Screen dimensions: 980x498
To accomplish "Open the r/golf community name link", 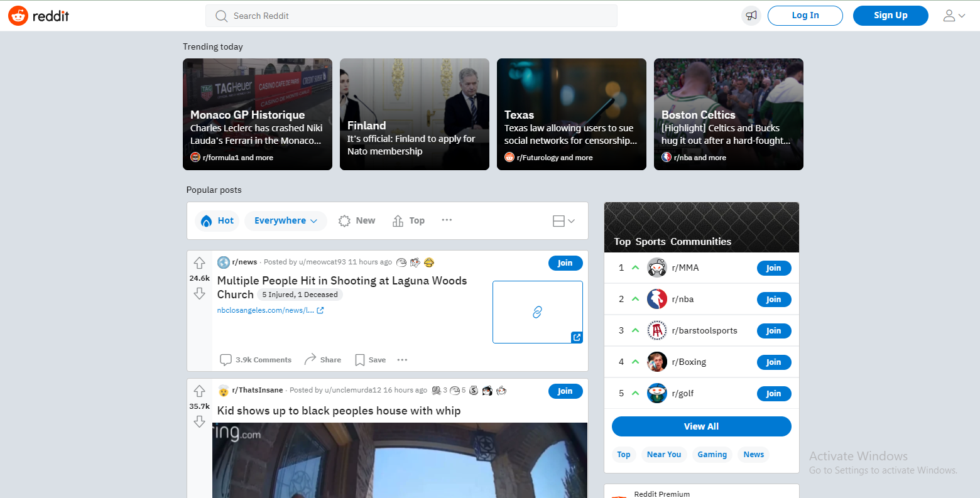I will 683,393.
